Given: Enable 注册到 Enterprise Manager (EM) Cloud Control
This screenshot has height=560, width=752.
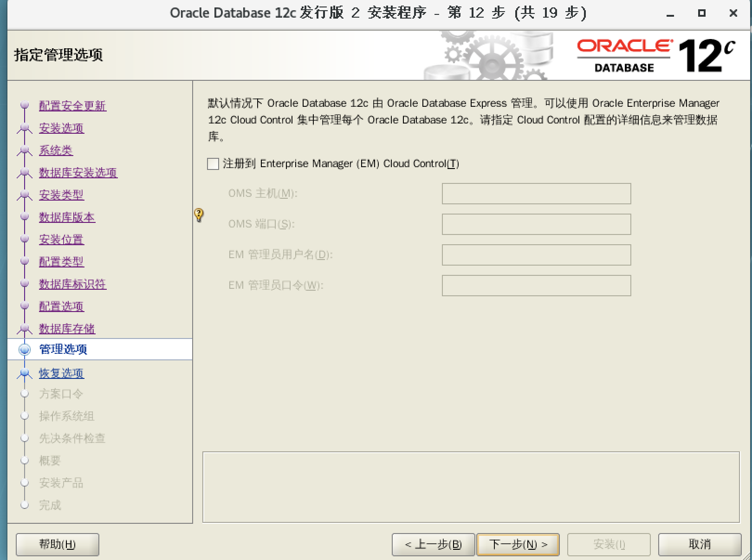Looking at the screenshot, I should click(x=213, y=163).
